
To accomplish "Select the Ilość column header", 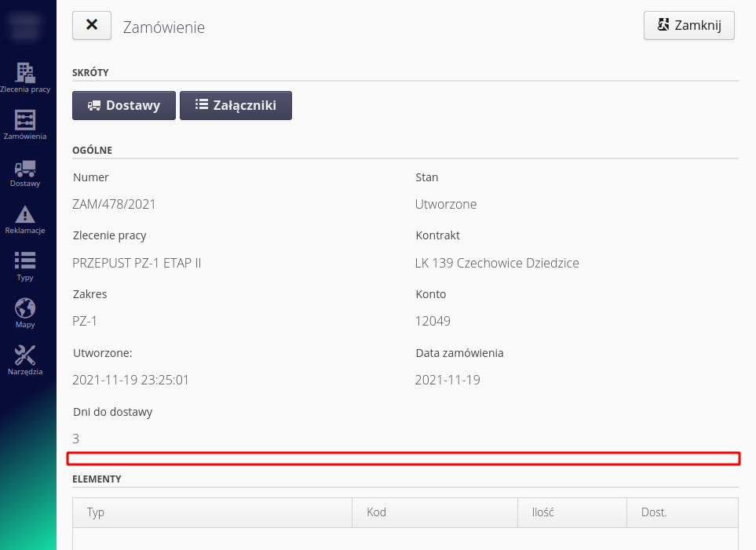I will tap(542, 512).
